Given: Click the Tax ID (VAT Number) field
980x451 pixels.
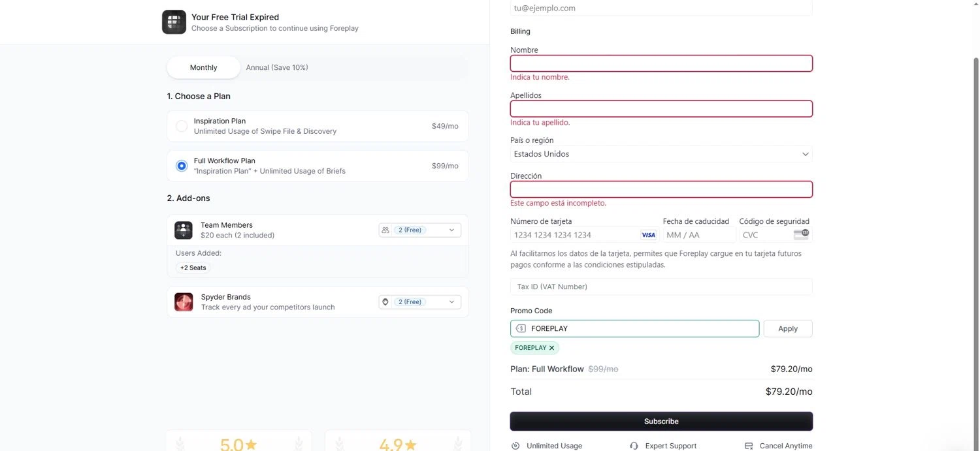Looking at the screenshot, I should 661,287.
